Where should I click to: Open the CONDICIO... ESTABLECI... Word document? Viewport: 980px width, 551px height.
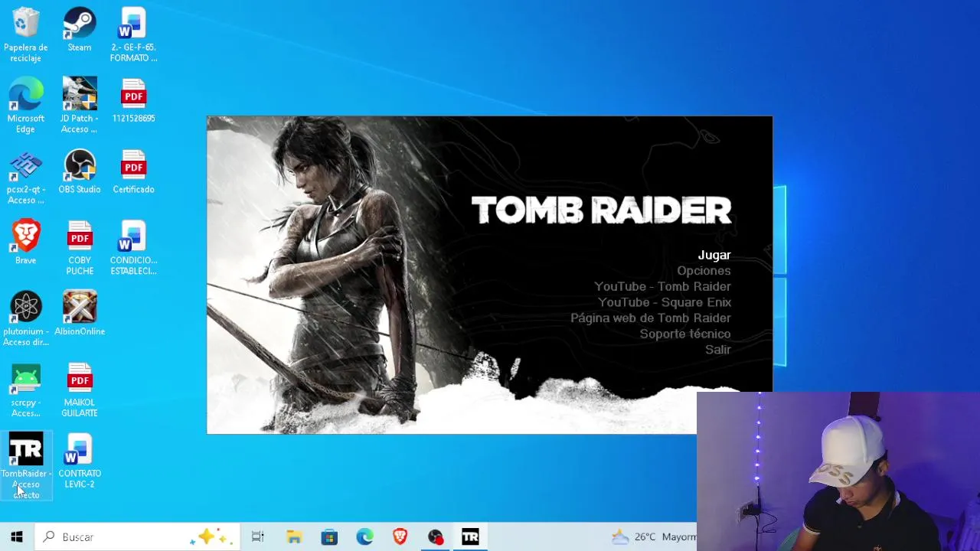tap(133, 248)
